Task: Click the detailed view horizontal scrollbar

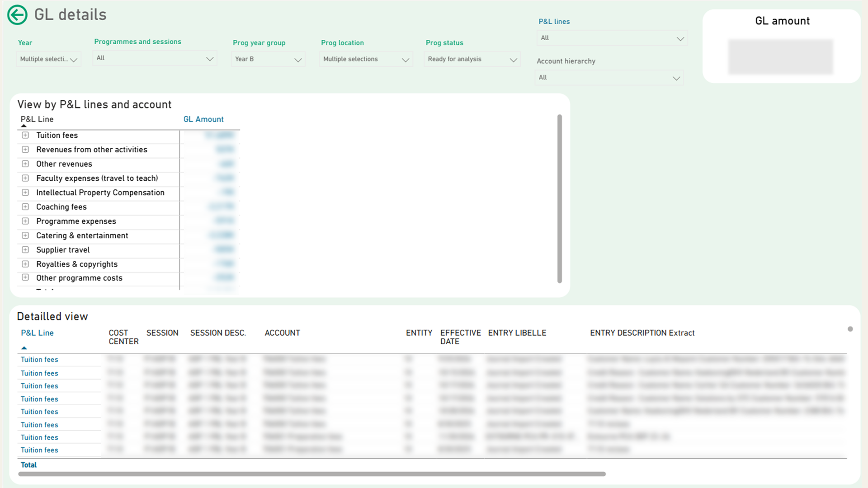Action: click(x=312, y=474)
